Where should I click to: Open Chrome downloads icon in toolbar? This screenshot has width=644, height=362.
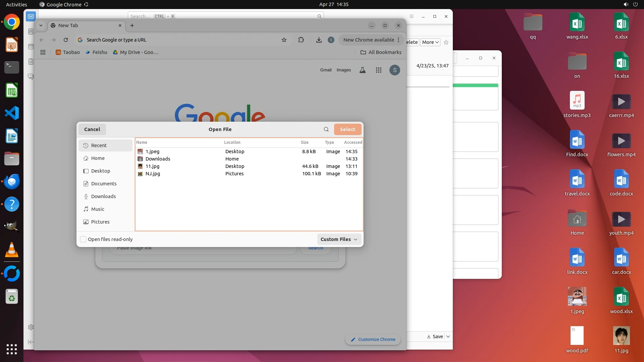point(319,40)
